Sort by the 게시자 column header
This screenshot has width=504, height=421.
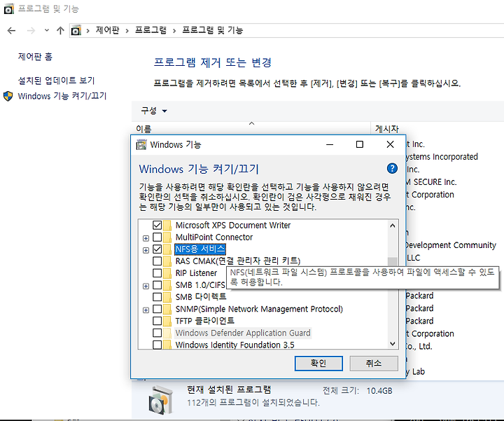386,129
